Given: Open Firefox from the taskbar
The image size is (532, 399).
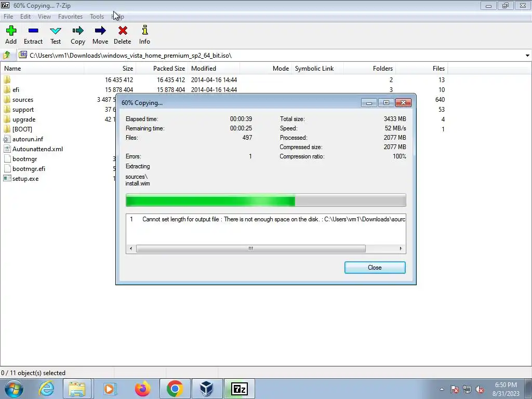Looking at the screenshot, I should tap(142, 389).
